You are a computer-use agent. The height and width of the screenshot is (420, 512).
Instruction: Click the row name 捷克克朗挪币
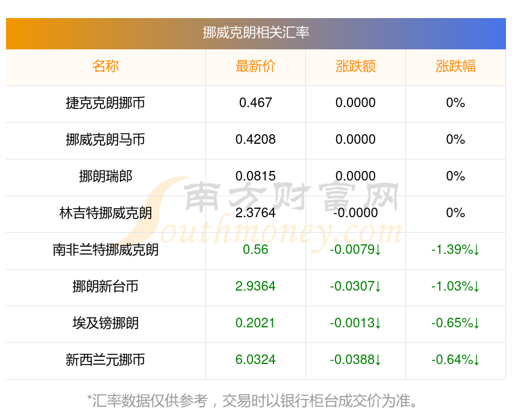click(105, 103)
